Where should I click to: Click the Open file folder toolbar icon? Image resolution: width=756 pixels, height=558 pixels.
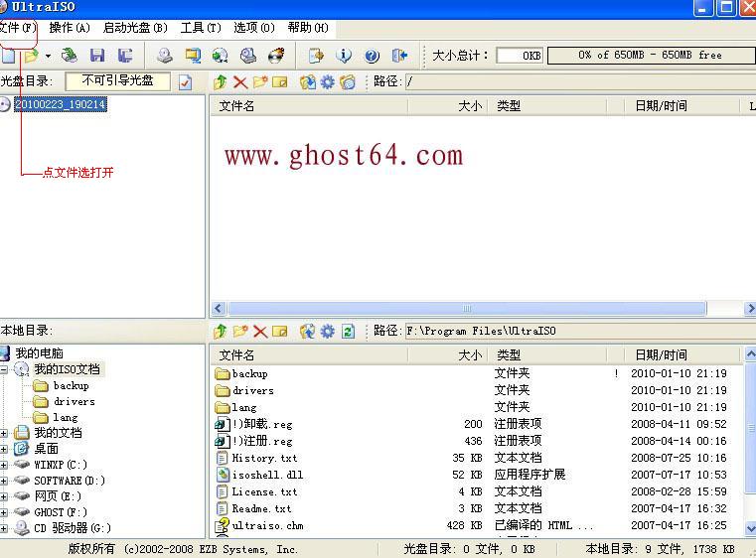click(32, 56)
